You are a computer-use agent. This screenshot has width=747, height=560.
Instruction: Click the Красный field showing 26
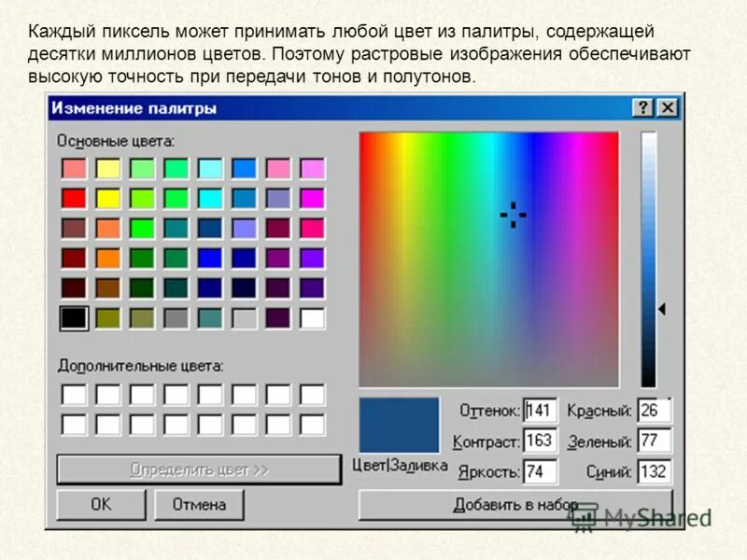(x=655, y=410)
